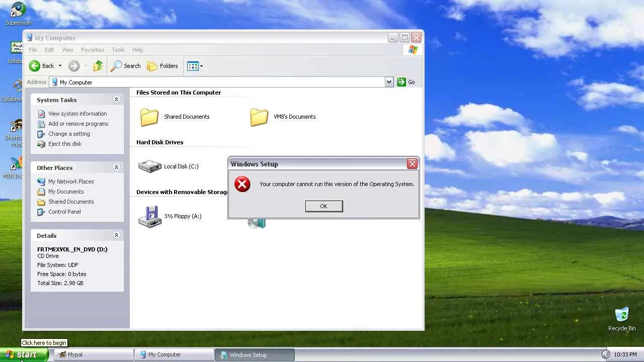Toggle the Folders pane button

163,66
